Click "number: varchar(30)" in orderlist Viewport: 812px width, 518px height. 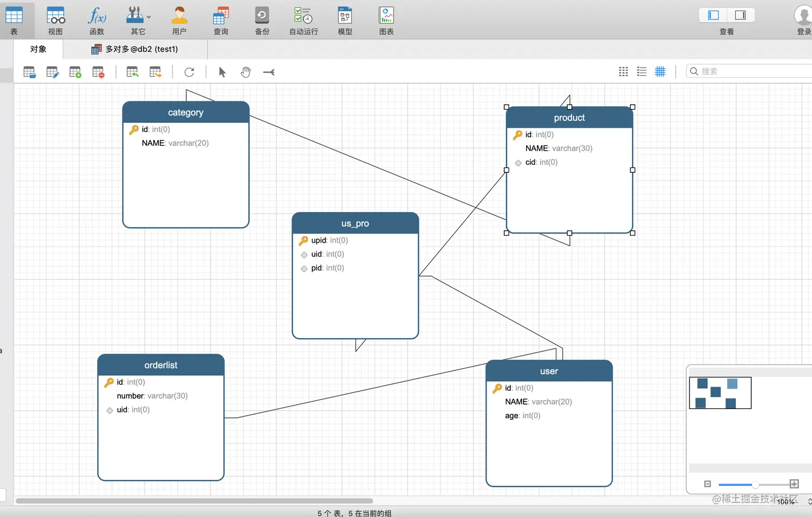tap(152, 396)
